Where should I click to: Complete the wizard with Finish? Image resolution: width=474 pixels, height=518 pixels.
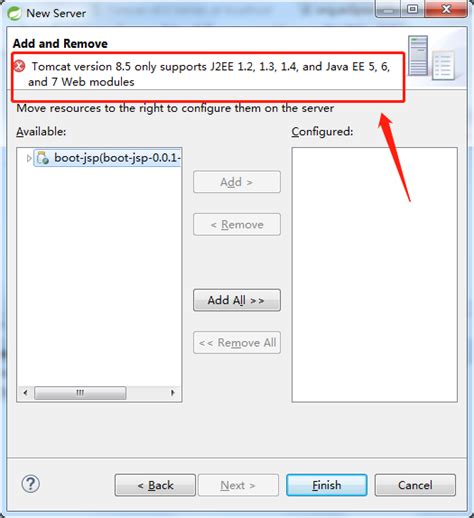coord(327,485)
